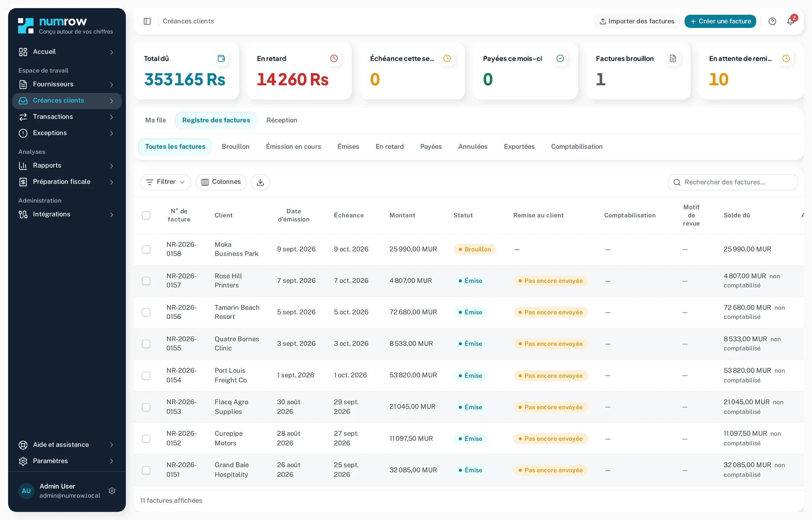Toggle the select-all invoices checkbox
812x520 pixels.
(x=146, y=215)
